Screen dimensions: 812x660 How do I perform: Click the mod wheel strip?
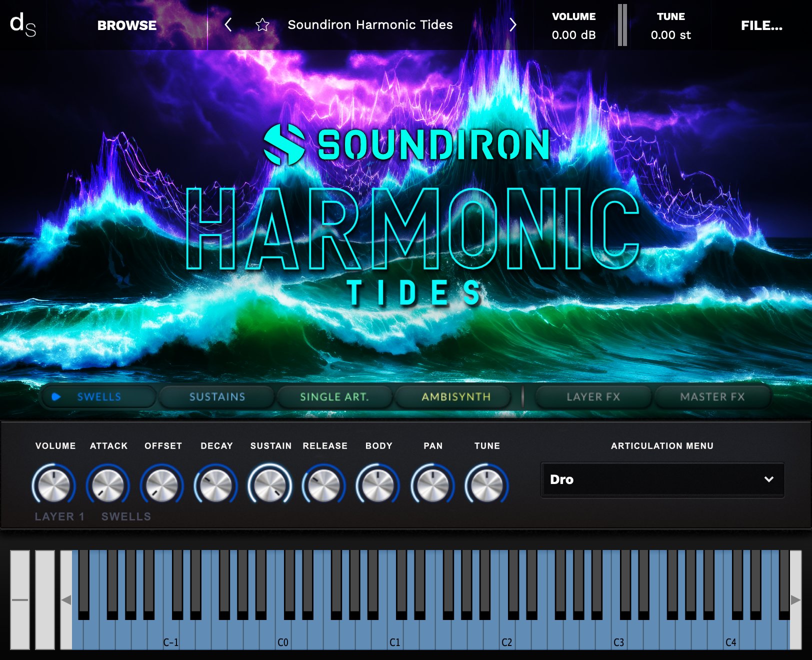pos(45,600)
